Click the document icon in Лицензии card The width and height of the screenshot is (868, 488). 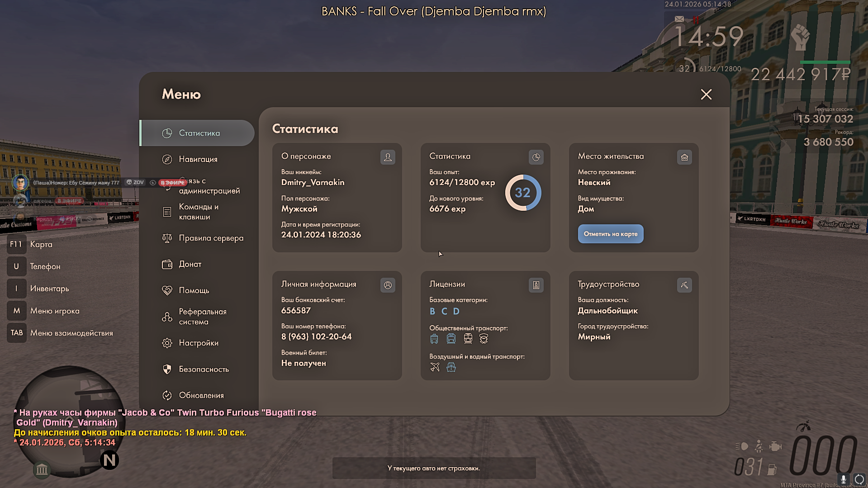point(536,285)
